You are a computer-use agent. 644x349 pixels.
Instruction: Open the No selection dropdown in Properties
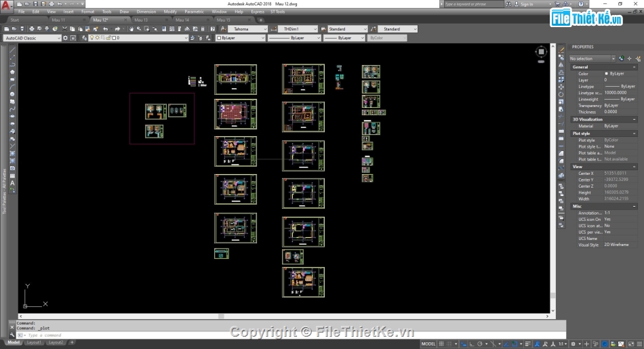592,58
